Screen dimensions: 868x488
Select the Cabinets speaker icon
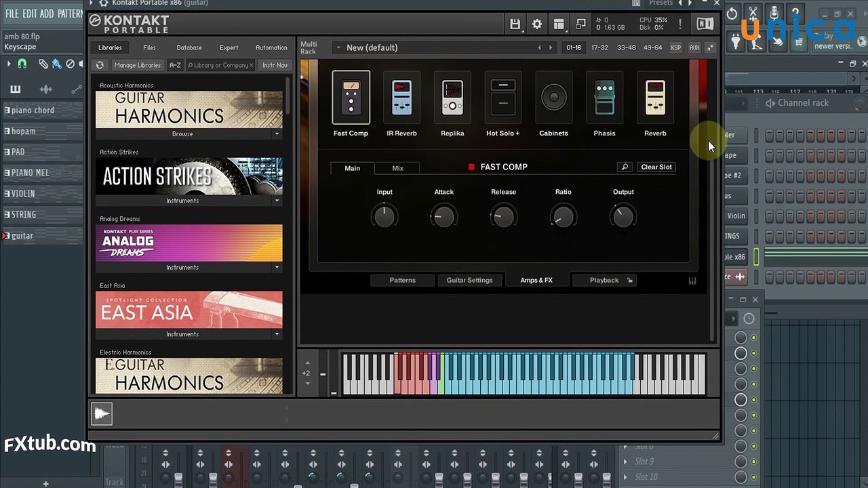[553, 98]
